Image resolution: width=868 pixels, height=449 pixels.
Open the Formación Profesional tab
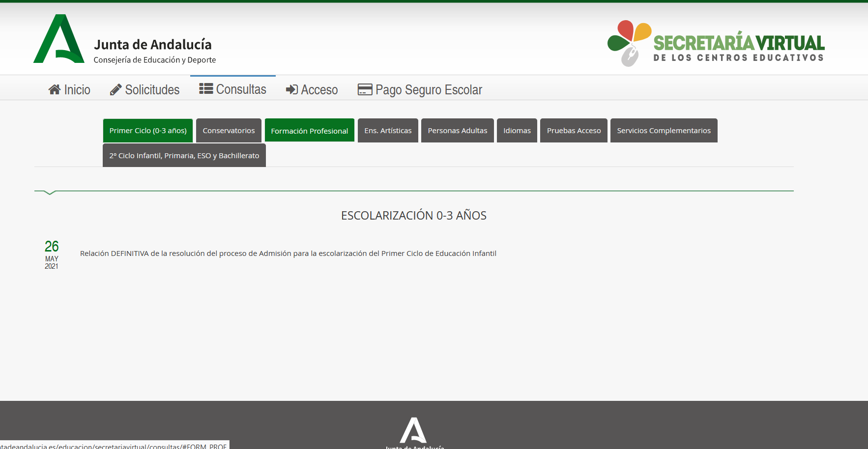(310, 131)
